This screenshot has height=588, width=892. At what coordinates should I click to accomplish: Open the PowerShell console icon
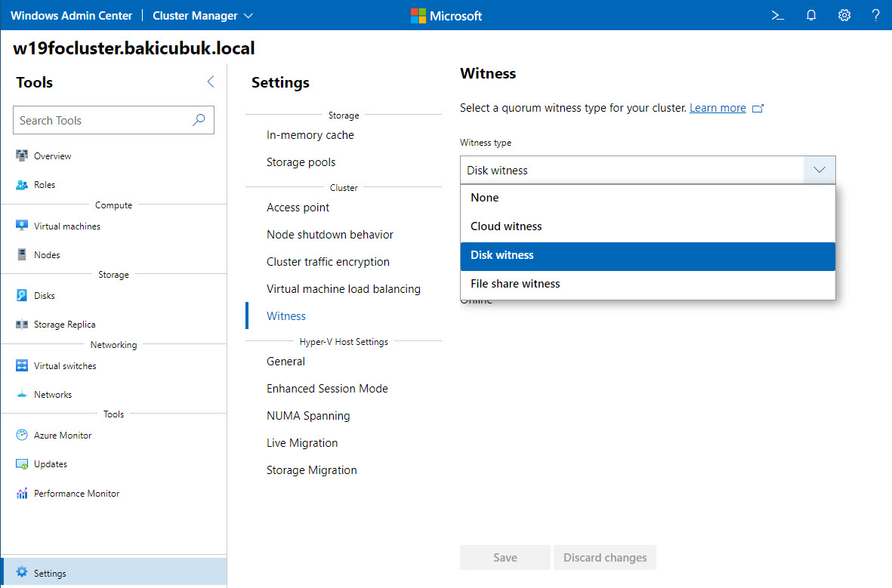tap(778, 15)
